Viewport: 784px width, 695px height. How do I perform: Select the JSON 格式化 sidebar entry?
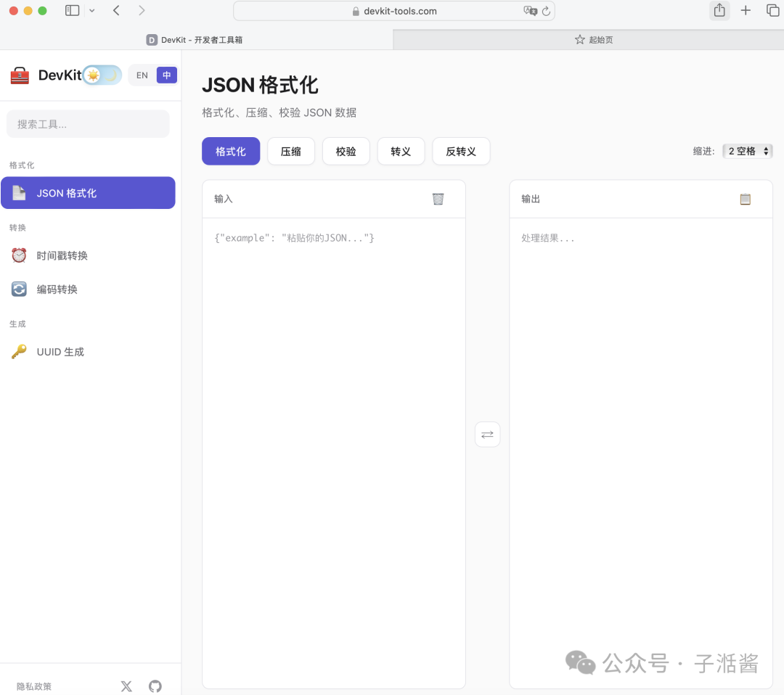pos(88,193)
